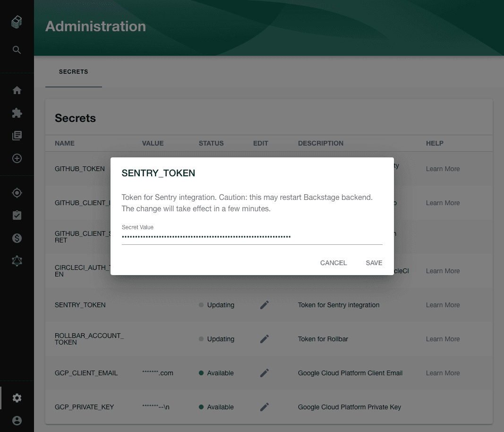Click 'Google Cloud Platform Private Key' description

tap(350, 407)
